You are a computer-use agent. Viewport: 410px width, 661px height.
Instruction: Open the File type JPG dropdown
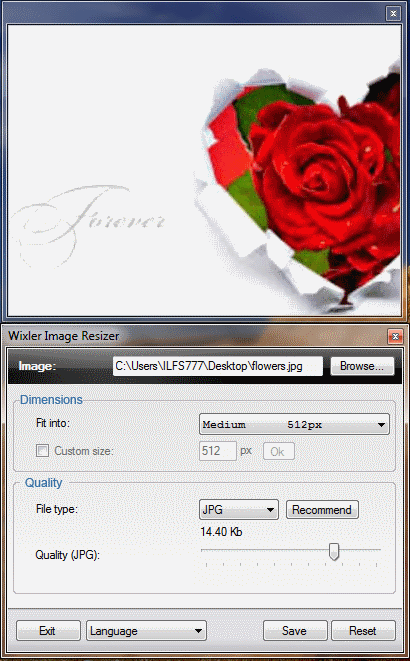click(x=238, y=510)
